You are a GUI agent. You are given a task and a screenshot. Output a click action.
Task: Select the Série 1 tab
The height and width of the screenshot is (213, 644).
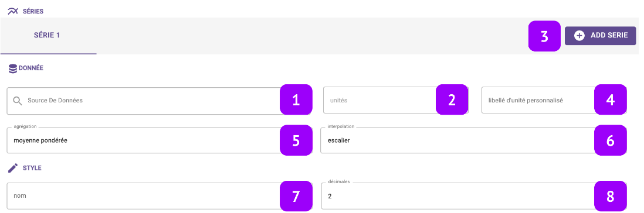coord(49,36)
